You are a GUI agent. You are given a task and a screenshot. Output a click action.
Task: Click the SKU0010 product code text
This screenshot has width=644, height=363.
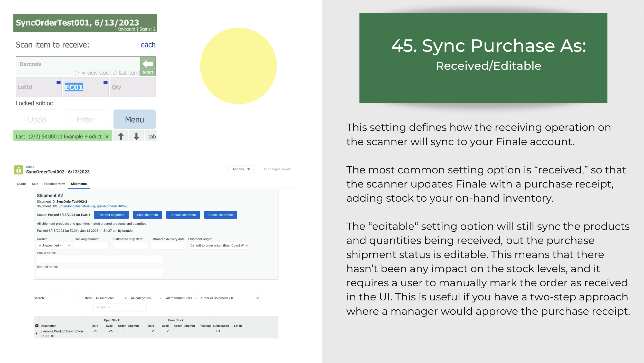(47, 336)
